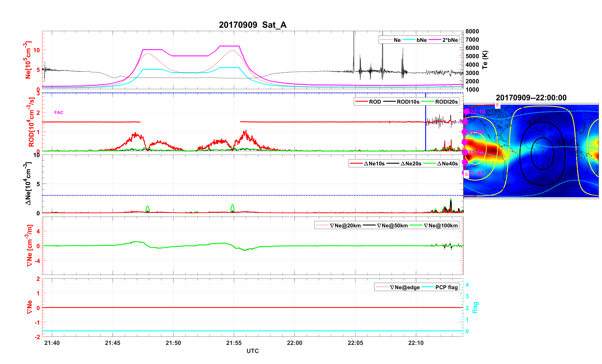Viewport: 602px width, 364px height.
Task: Click the '∇Ne@20km' legend entry
Action: point(345,226)
